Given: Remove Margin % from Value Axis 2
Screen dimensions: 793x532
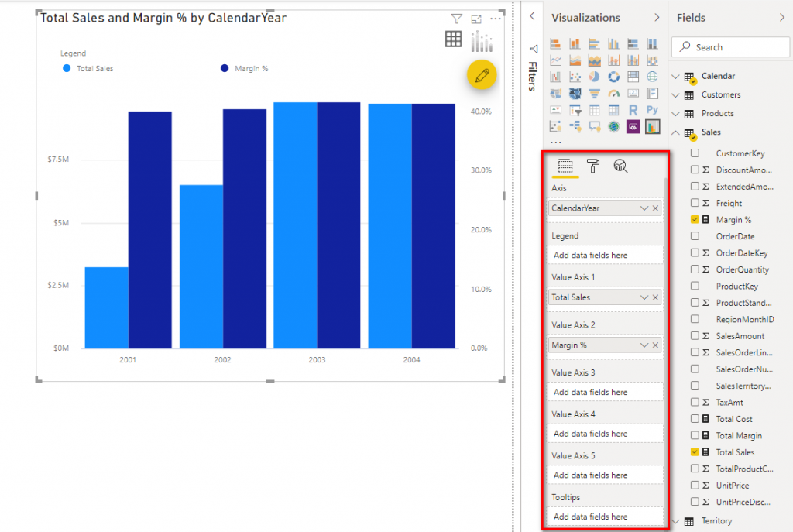Looking at the screenshot, I should (656, 345).
